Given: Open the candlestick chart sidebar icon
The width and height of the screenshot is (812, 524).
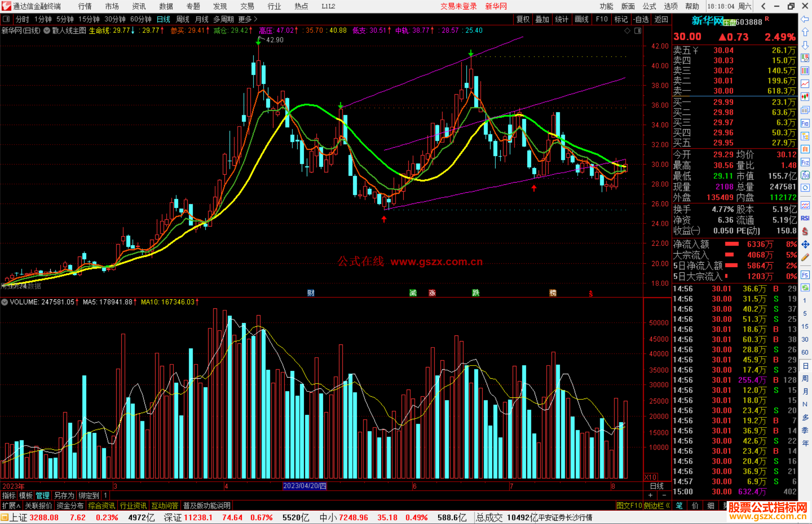Looking at the screenshot, I should 805,97.
